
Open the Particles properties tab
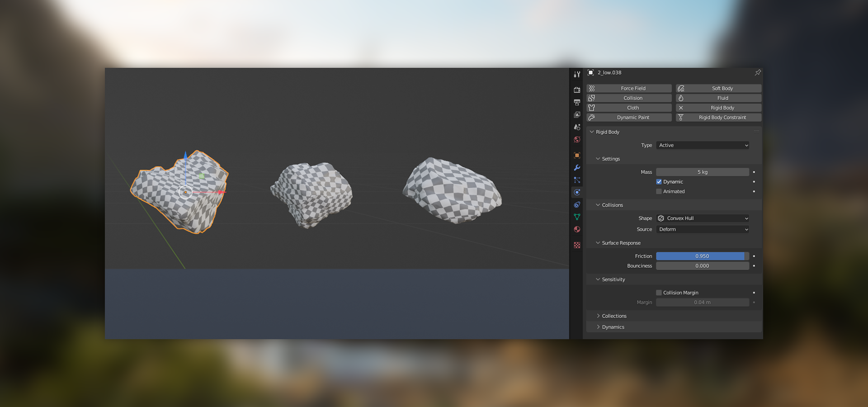[577, 180]
